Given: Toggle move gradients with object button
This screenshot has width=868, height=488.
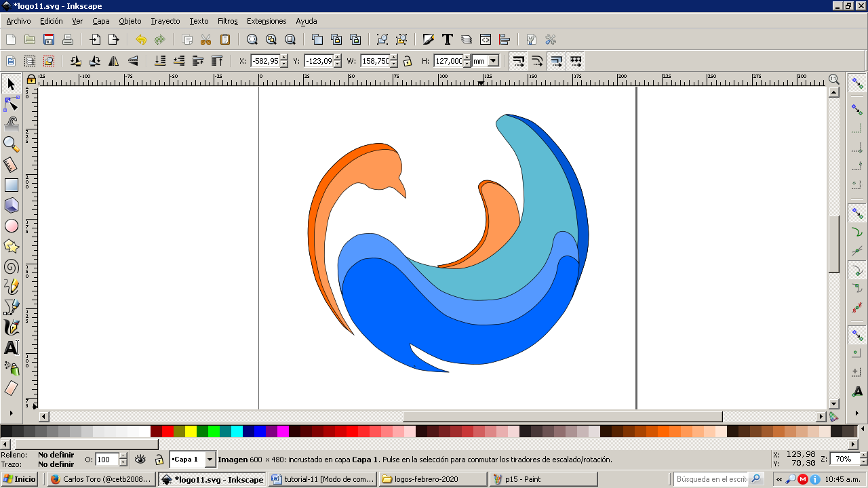Looking at the screenshot, I should point(556,61).
